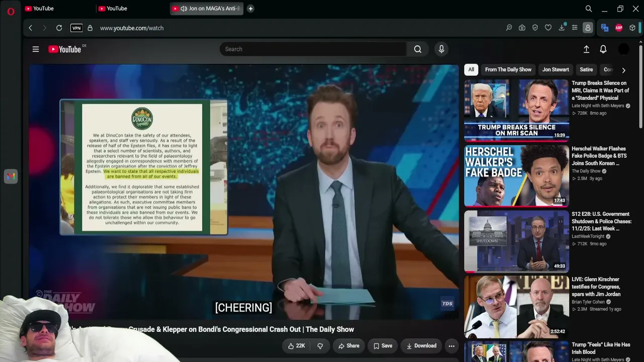The image size is (644, 362).
Task: Open 'Trump Breaks Silence on MRI' title link
Action: pyautogui.click(x=600, y=90)
